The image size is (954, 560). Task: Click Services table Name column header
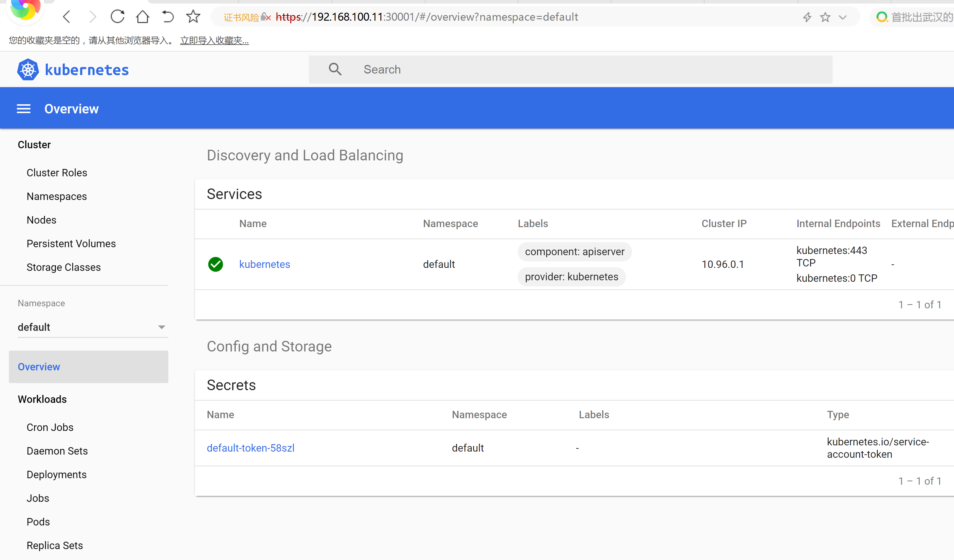click(x=253, y=224)
